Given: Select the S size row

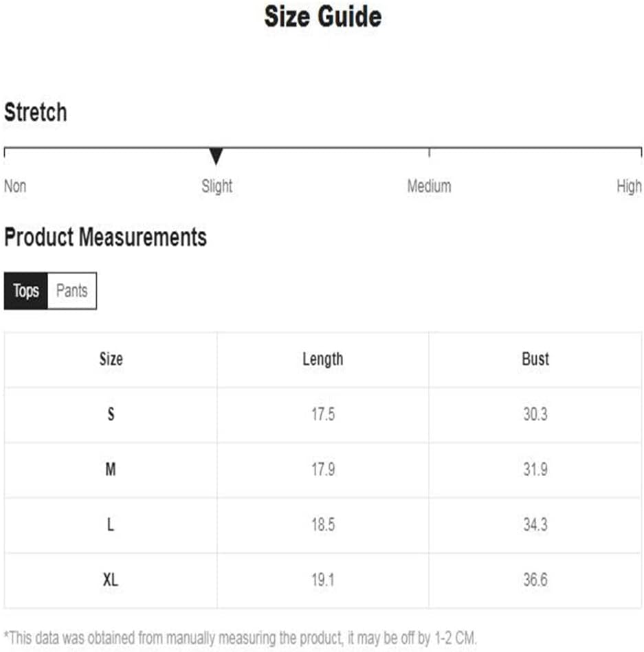Looking at the screenshot, I should click(323, 414).
